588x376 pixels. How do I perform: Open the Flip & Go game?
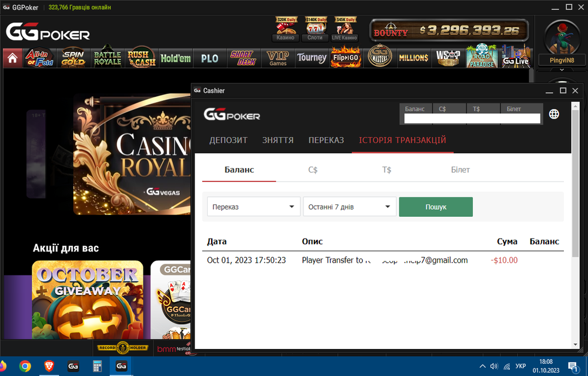pos(346,58)
